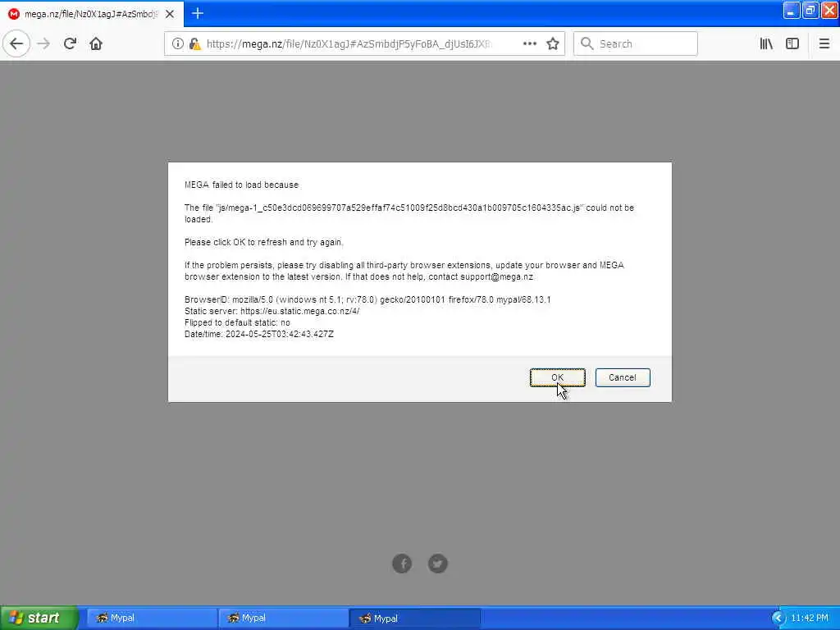Close the mega.nz tab
The image size is (840, 630).
[x=170, y=14]
